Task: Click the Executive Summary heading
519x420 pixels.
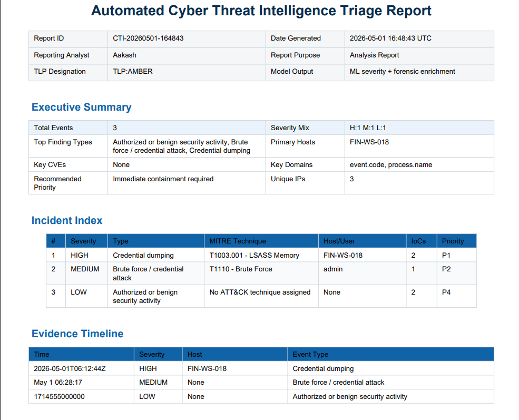Action: (82, 107)
